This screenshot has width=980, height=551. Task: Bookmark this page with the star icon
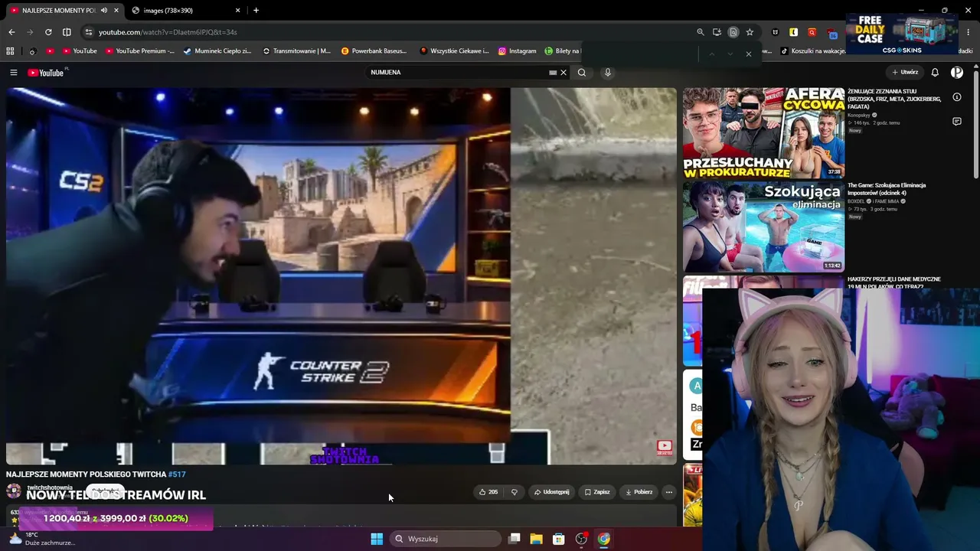click(750, 32)
